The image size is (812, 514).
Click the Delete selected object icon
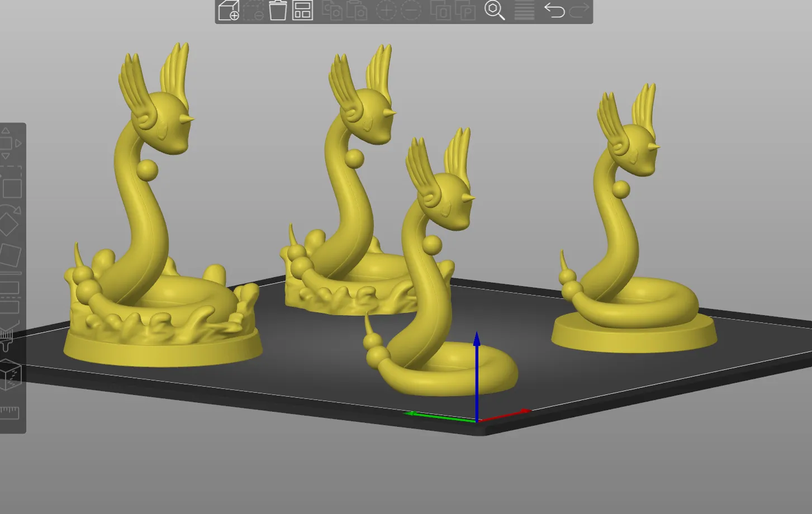click(253, 10)
